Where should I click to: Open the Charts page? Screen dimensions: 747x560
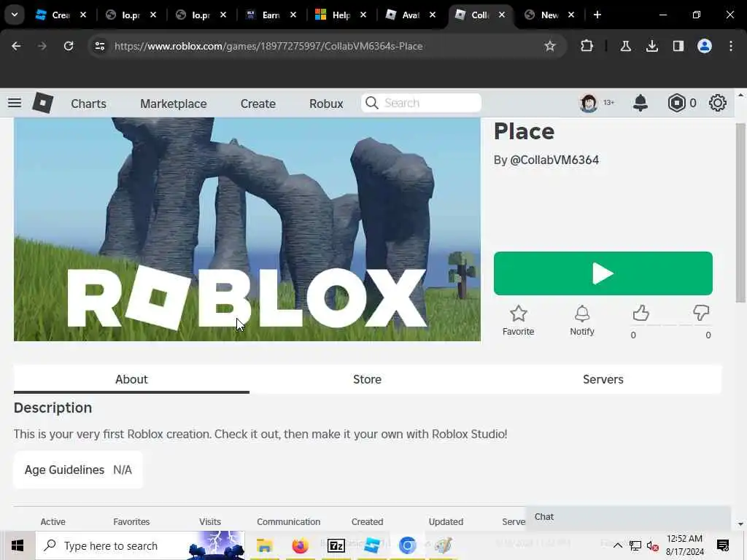(88, 104)
